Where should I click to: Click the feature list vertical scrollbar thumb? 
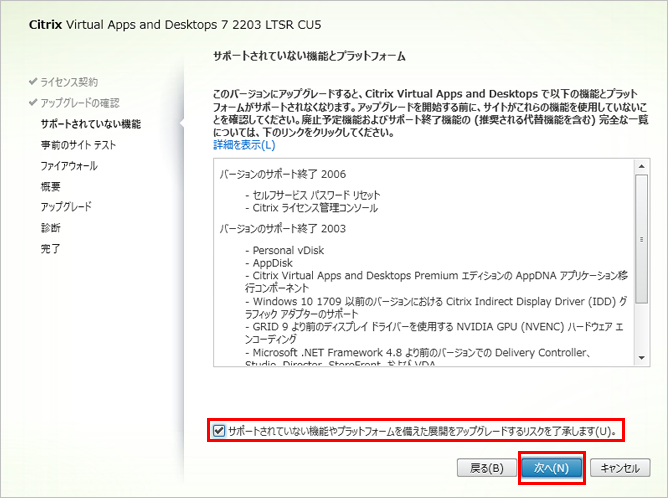pyautogui.click(x=642, y=239)
